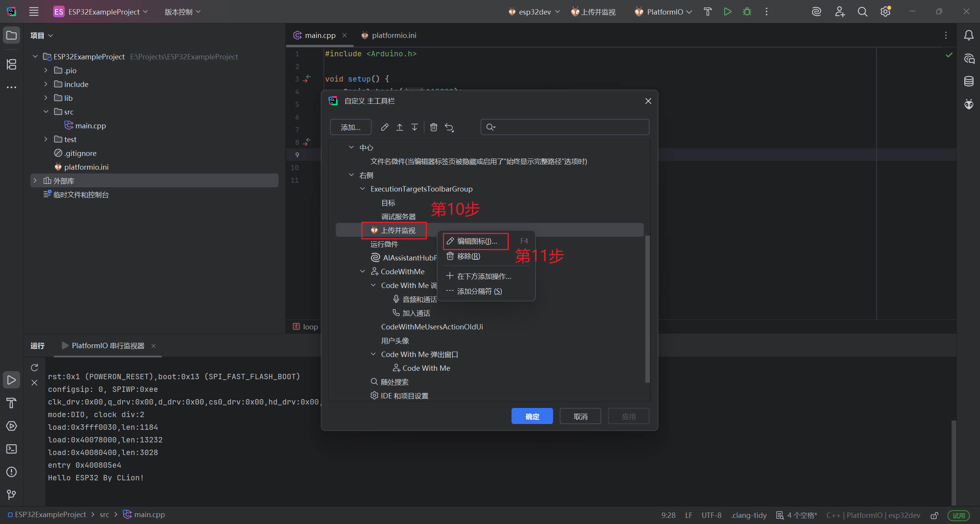980x524 pixels.
Task: Click the 添加... button in dialog
Action: coord(350,127)
